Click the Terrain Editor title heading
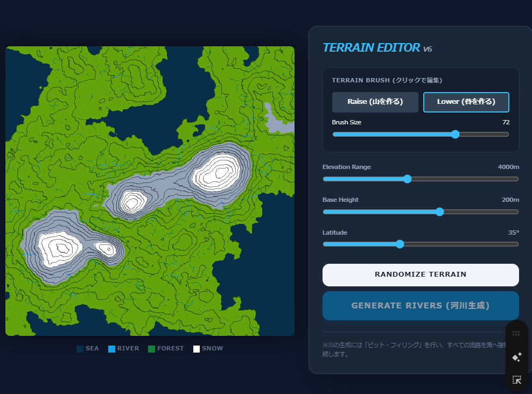The height and width of the screenshot is (394, 532). pyautogui.click(x=371, y=47)
